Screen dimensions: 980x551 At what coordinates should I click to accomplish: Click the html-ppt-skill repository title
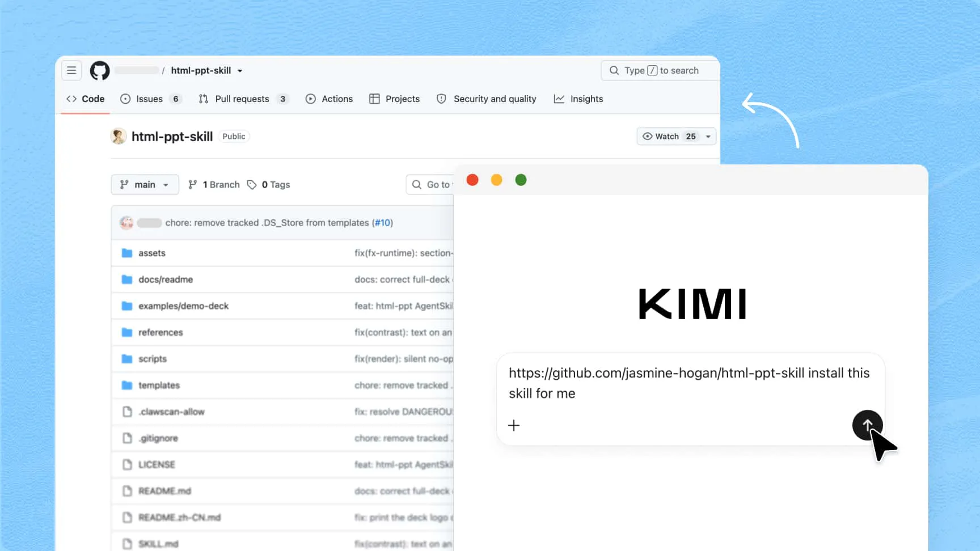tap(172, 137)
